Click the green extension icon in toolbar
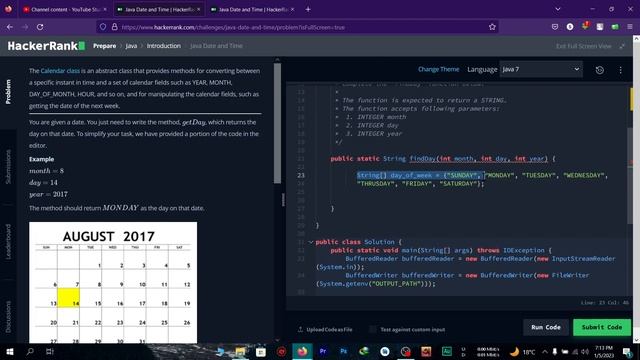 (615, 27)
